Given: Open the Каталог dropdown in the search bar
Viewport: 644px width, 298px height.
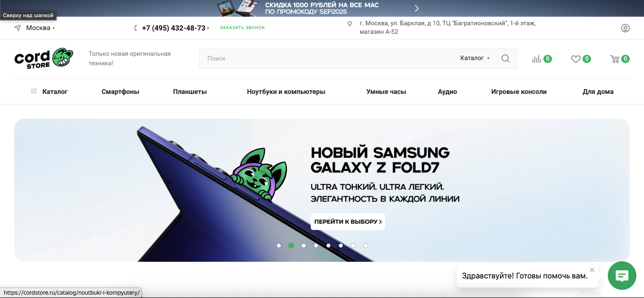Looking at the screenshot, I should pyautogui.click(x=475, y=58).
